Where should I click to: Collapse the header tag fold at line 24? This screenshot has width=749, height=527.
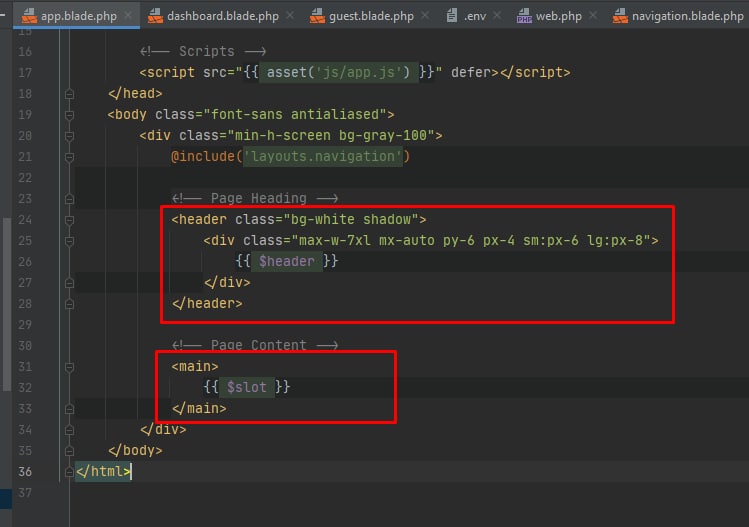coord(69,220)
